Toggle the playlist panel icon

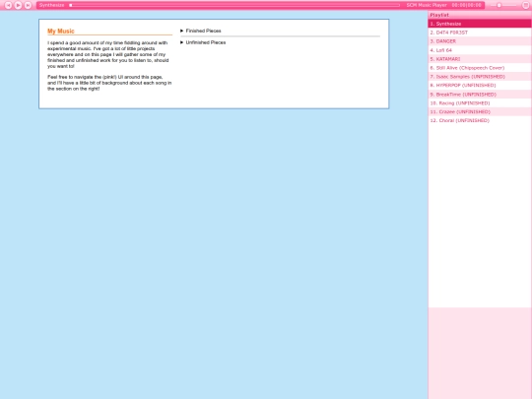click(x=525, y=5)
